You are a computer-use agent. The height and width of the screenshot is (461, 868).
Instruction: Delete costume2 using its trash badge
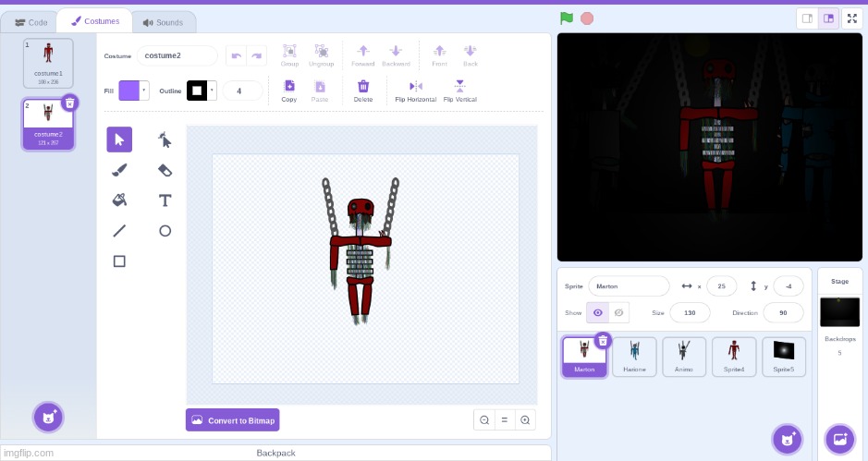69,103
